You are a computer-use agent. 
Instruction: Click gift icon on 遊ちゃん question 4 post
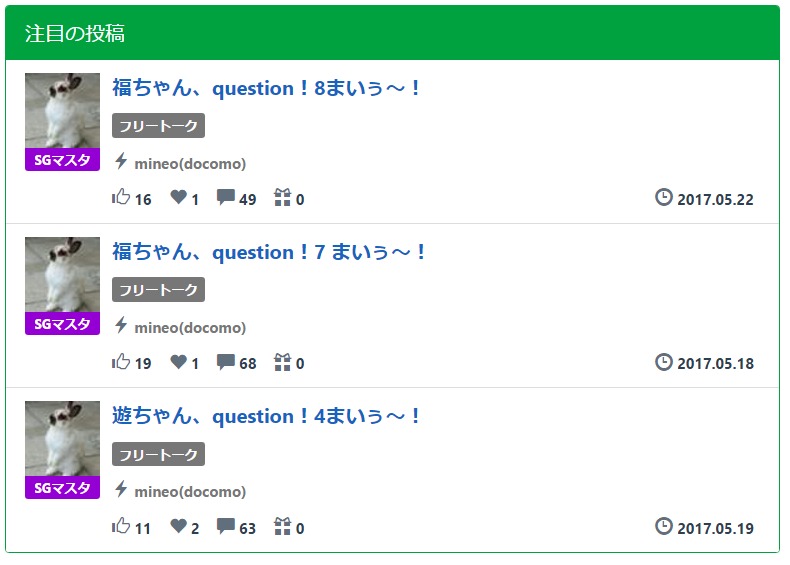coord(282,526)
